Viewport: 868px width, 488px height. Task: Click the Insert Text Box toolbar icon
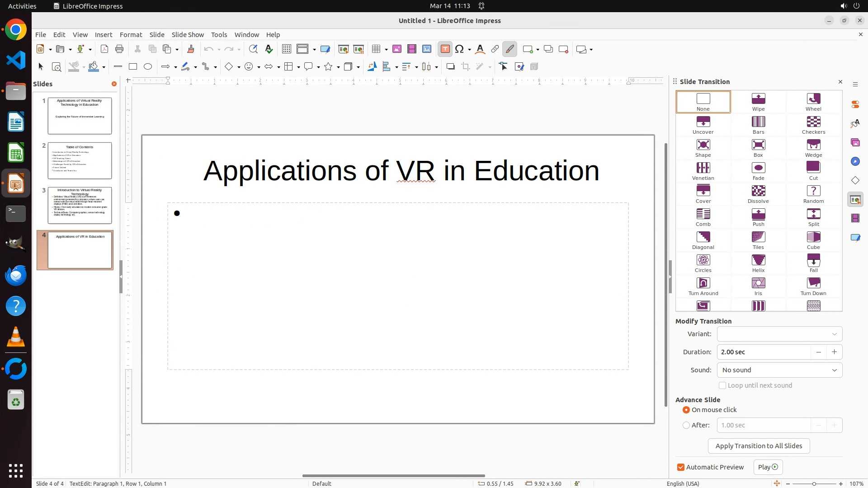pyautogui.click(x=445, y=49)
